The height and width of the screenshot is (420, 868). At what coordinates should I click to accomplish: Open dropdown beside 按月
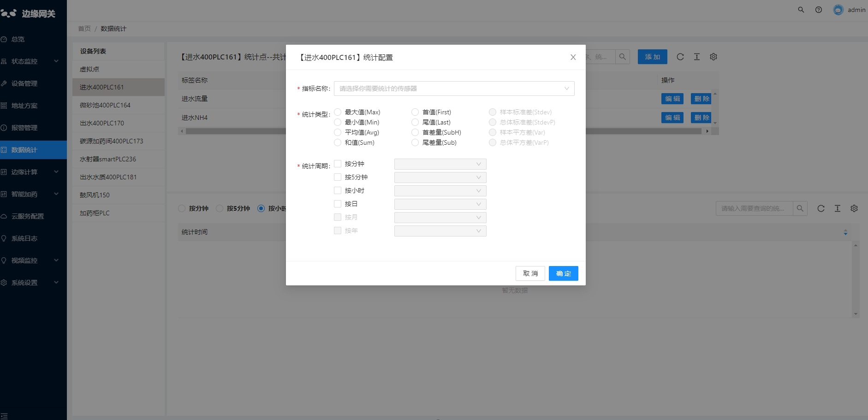(440, 218)
